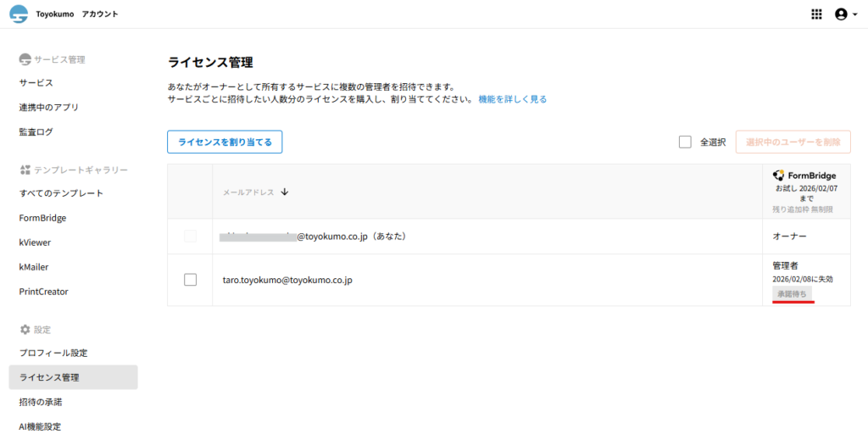Image resolution: width=868 pixels, height=440 pixels.
Task: Click the Toyokumo logo icon
Action: (x=19, y=14)
